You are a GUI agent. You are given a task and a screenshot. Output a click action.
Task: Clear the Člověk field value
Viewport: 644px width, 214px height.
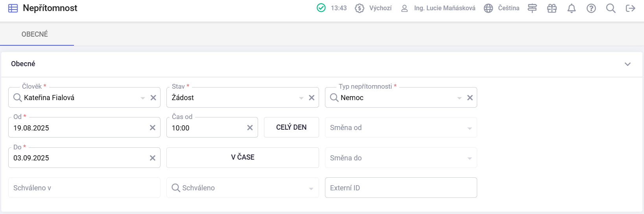[x=153, y=98]
